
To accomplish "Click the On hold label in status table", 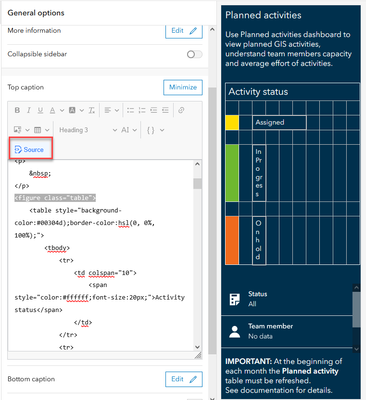I will [259, 240].
